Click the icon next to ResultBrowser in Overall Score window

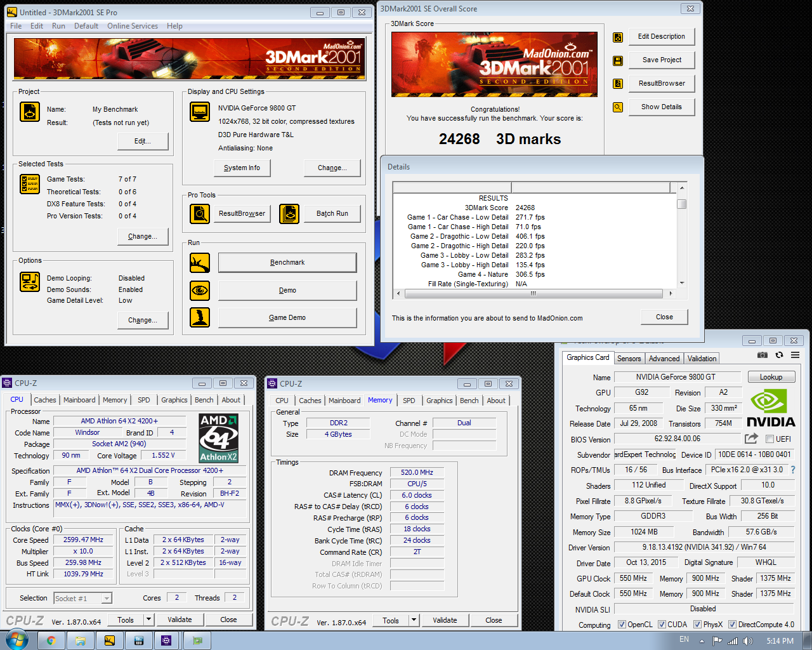tap(618, 84)
